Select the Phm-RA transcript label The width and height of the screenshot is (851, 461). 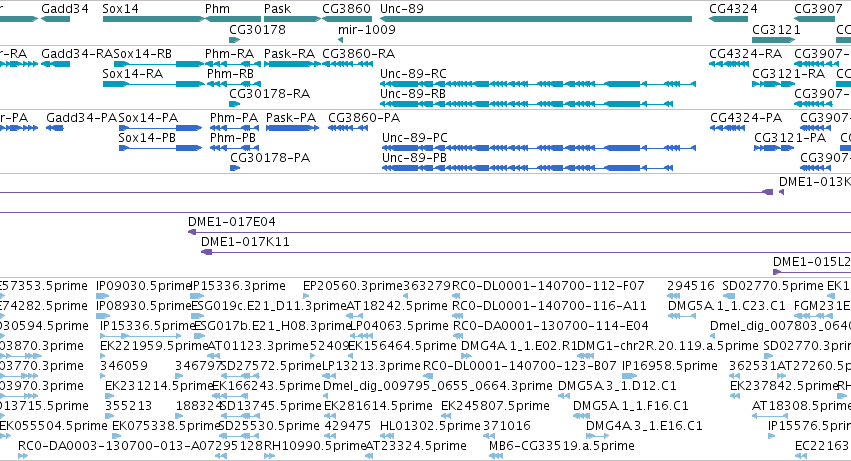(x=229, y=54)
